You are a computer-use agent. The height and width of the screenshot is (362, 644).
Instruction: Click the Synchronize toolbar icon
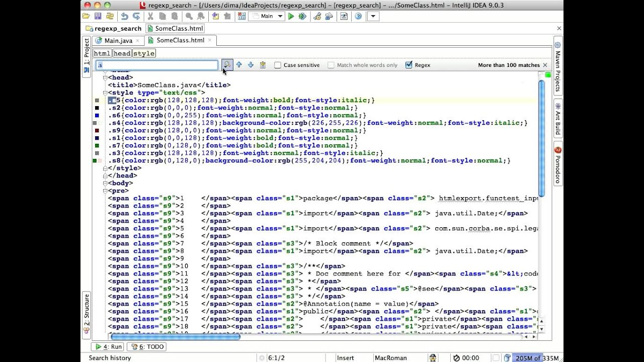coord(109,16)
